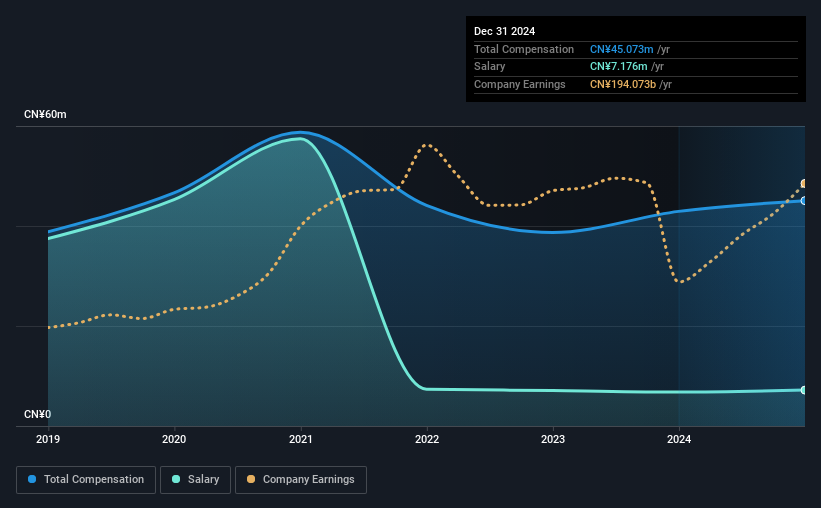Click the CN¥194.073b company earnings value
The height and width of the screenshot is (508, 821).
[623, 84]
